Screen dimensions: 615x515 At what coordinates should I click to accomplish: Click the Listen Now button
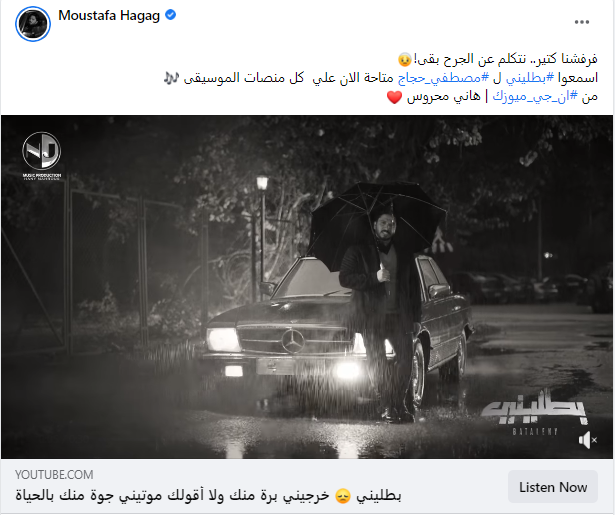click(553, 487)
